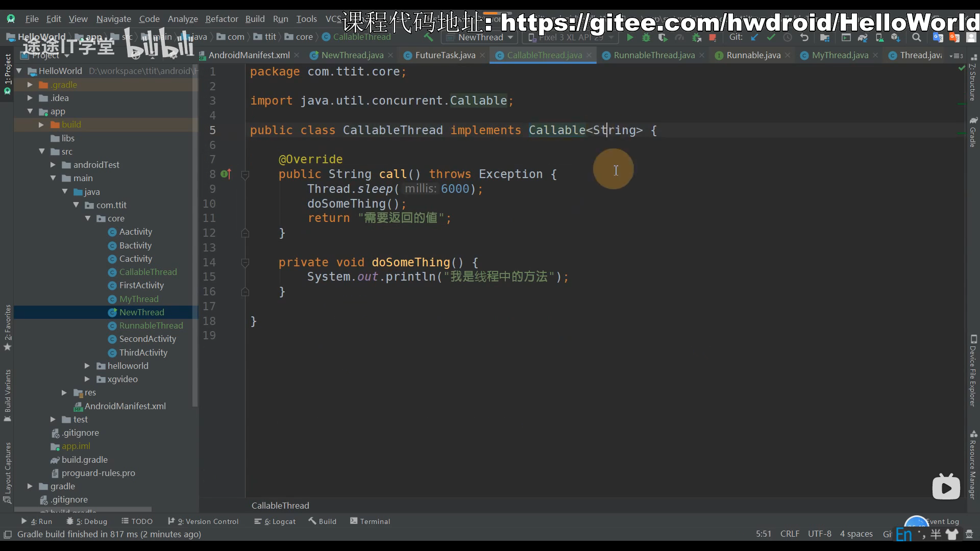
Task: Open the Pixel 3 XL device dropdown
Action: [571, 37]
